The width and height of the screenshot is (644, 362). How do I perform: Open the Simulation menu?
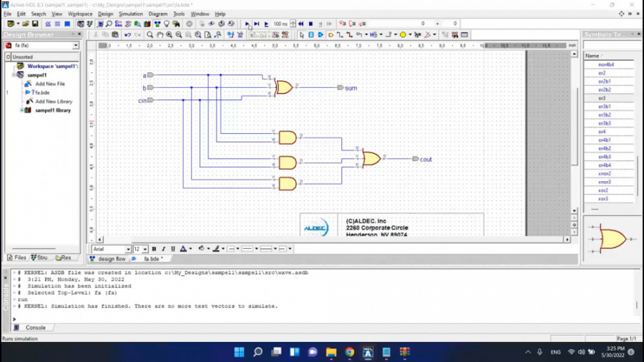tap(130, 14)
